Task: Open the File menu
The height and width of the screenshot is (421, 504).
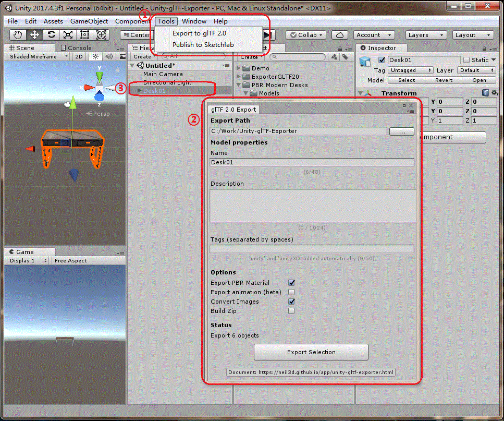Action: (13, 21)
